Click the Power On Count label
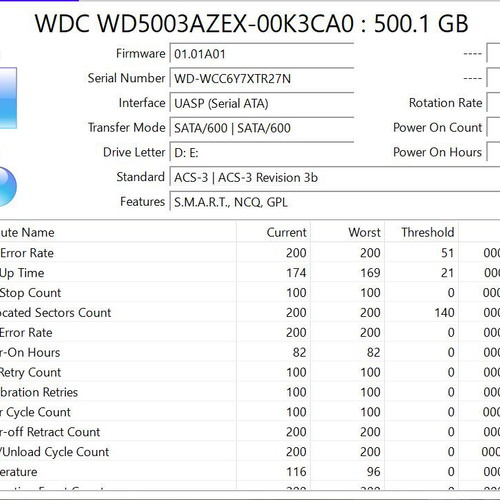The height and width of the screenshot is (500, 500). click(x=437, y=127)
